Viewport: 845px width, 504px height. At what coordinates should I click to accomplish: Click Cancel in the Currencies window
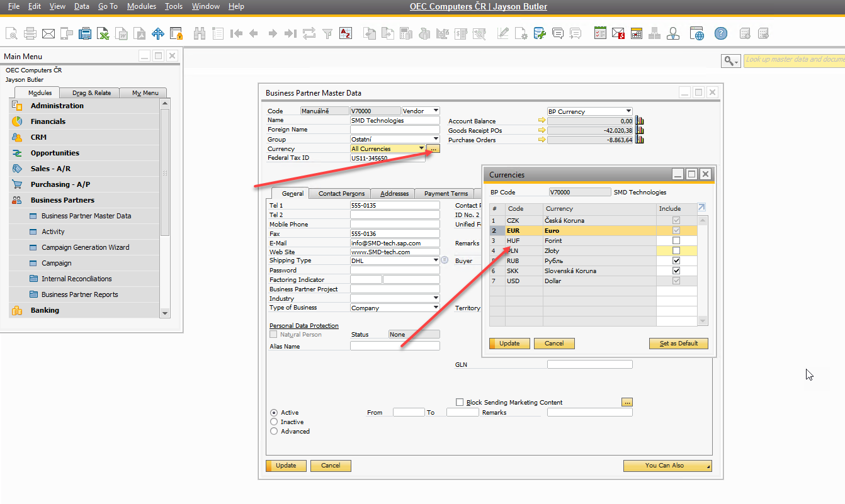click(554, 344)
